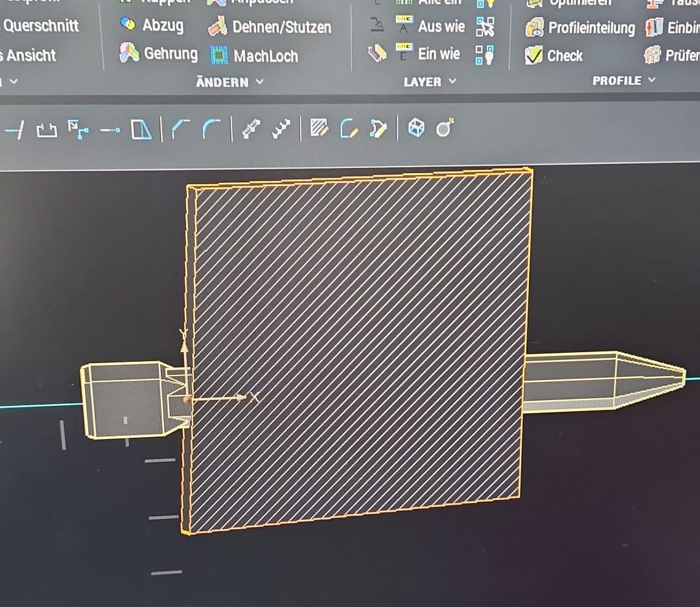Click the Ansicht button

coord(30,55)
